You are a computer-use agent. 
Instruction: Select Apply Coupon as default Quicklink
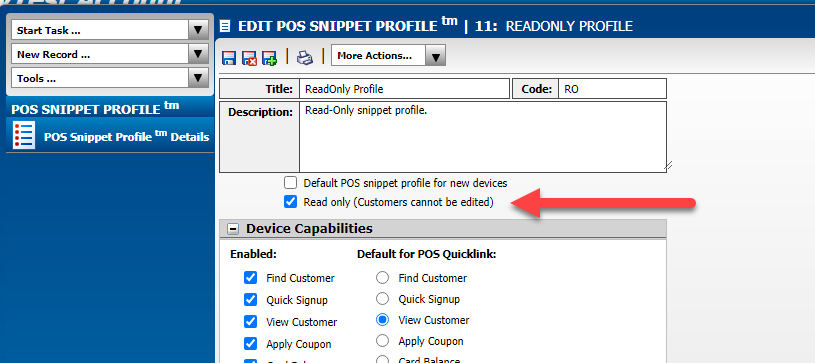coord(383,341)
